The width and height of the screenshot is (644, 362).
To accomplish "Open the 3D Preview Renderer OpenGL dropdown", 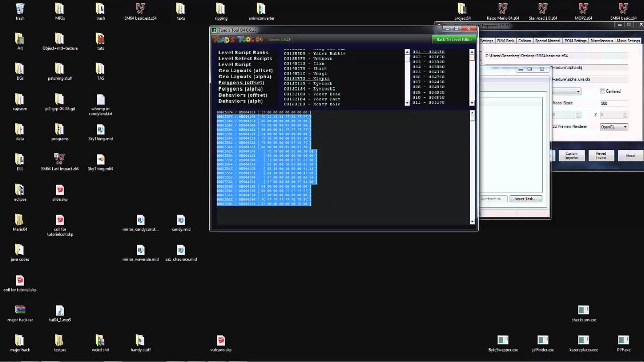I will 614,127.
